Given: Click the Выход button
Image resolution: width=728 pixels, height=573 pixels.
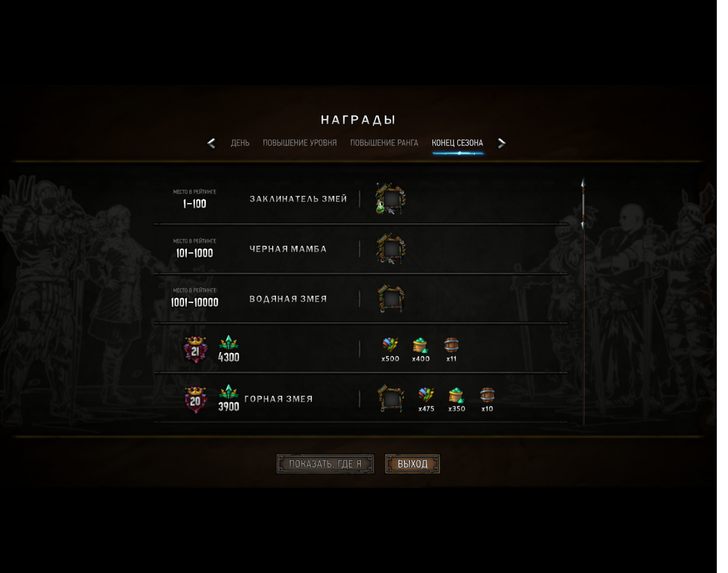Looking at the screenshot, I should click(x=413, y=464).
